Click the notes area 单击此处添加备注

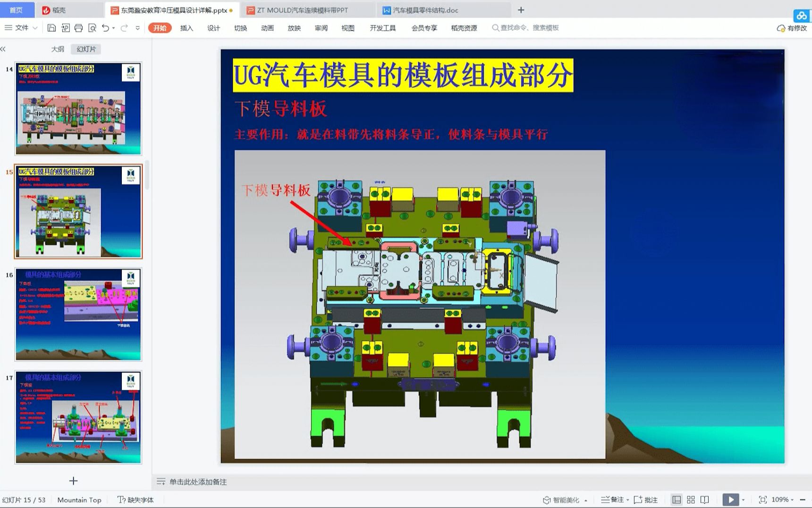point(198,482)
